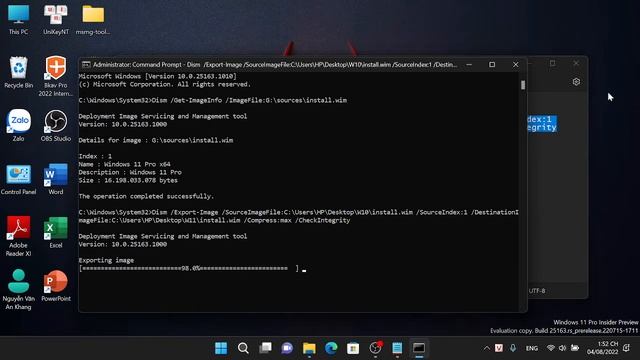Click 'Size : 16.198.033.078 bytes' line

(x=128, y=180)
